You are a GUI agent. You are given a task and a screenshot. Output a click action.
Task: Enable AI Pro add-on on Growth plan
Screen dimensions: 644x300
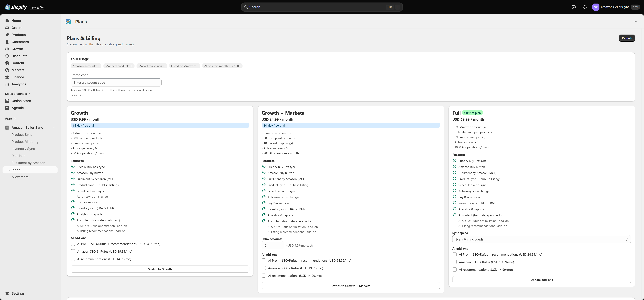pyautogui.click(x=73, y=244)
